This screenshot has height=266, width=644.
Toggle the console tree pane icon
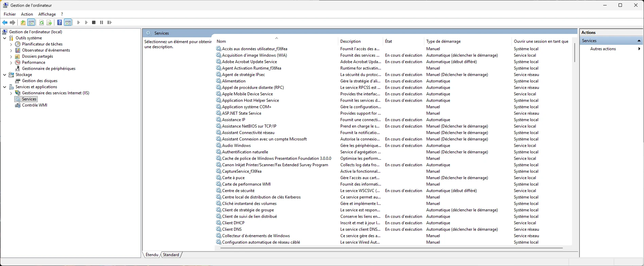tap(31, 22)
